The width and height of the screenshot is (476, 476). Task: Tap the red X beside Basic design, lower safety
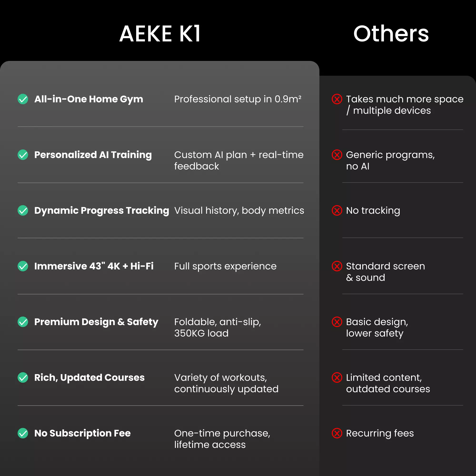[x=337, y=322]
